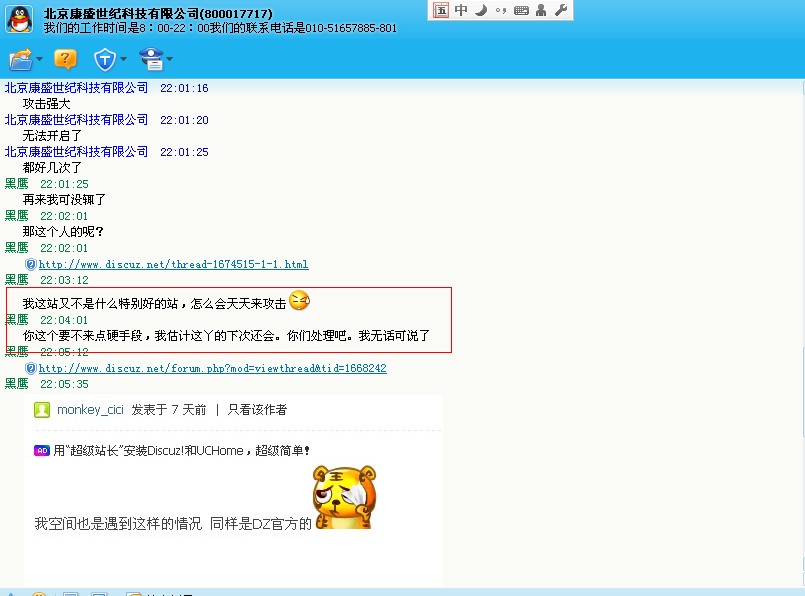Image resolution: width=805 pixels, height=596 pixels.
Task: Click the 只看该作者 link in the post image
Action: pyautogui.click(x=257, y=410)
